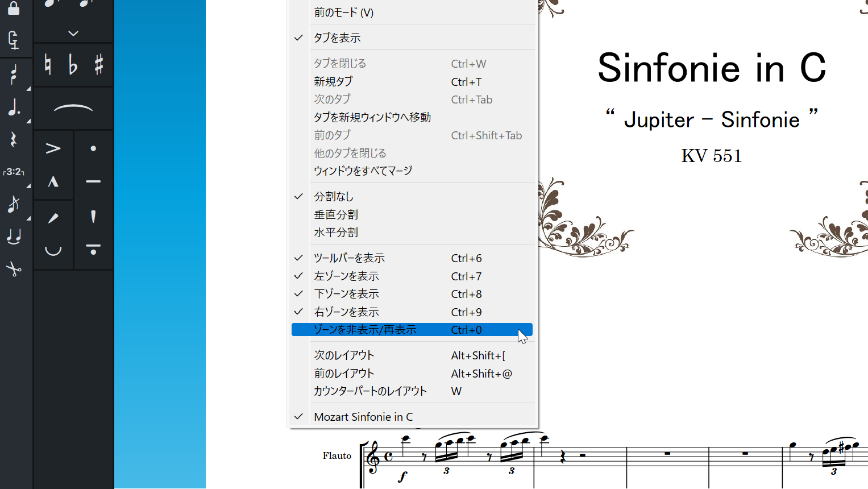
Task: Toggle the Insert mode icon in left toolbar
Action: click(x=14, y=40)
